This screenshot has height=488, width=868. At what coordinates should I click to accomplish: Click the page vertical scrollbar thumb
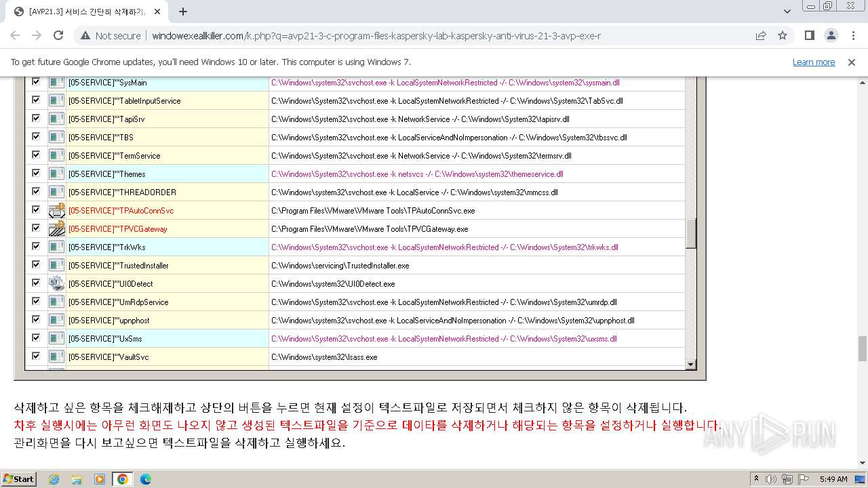point(863,349)
